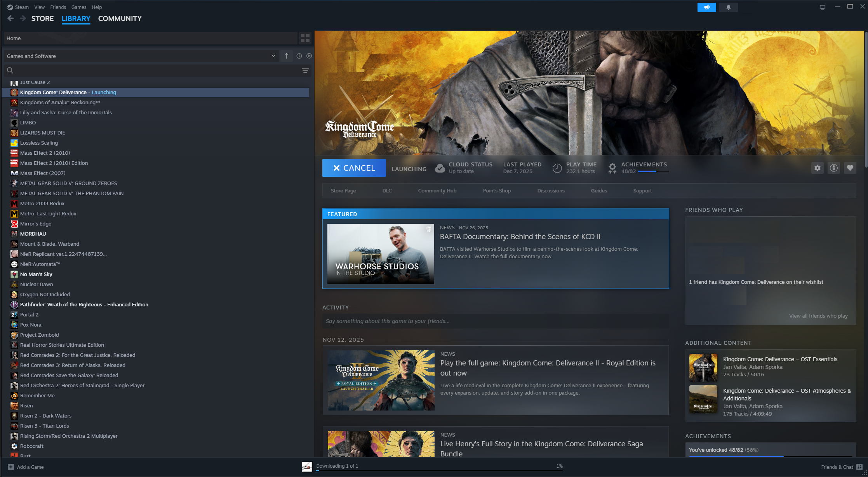The width and height of the screenshot is (868, 477).
Task: Click the game info icon
Action: pyautogui.click(x=834, y=168)
